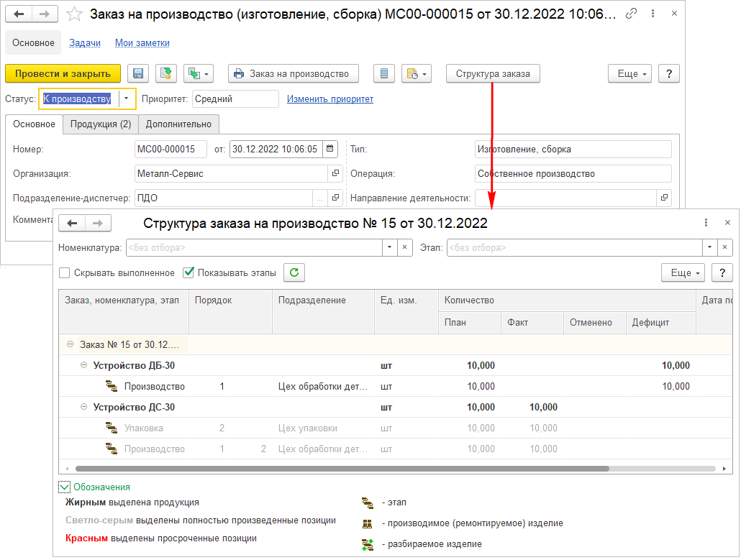741x560 pixels.
Task: Select 'Основное' form tab
Action: click(34, 124)
